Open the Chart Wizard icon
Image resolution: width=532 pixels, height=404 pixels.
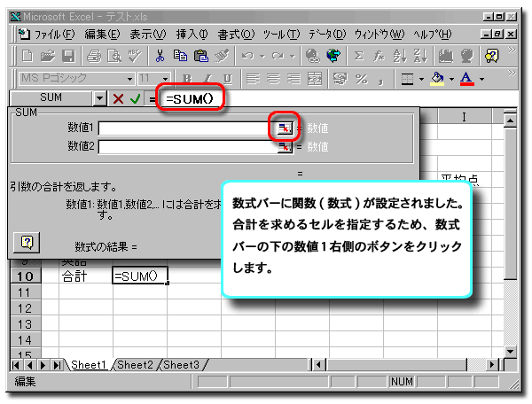pyautogui.click(x=445, y=56)
